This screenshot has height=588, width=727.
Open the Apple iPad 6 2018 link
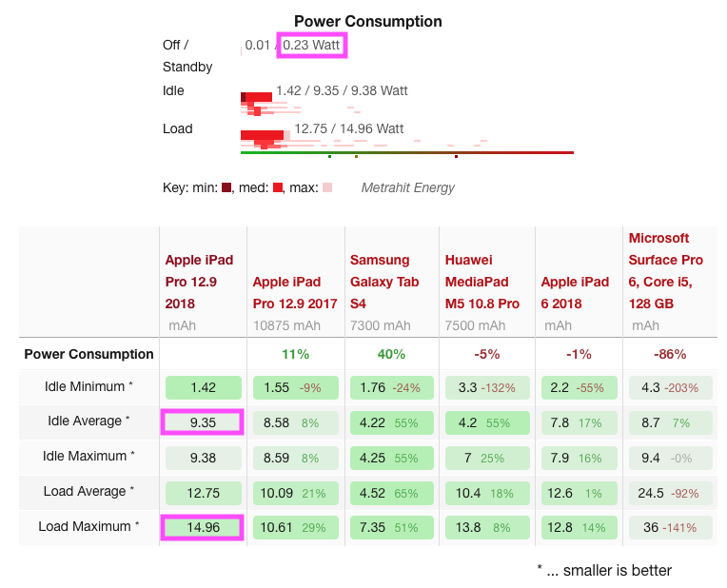(x=575, y=293)
